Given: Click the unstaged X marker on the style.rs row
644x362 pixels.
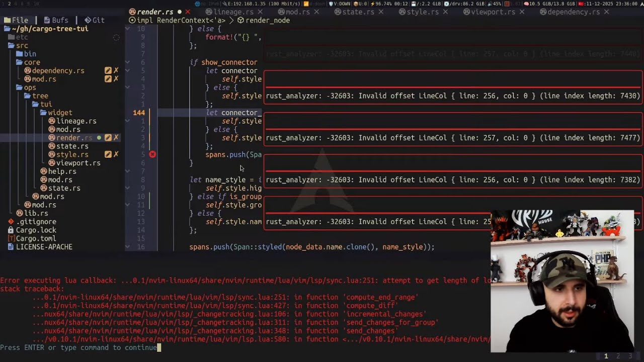Looking at the screenshot, I should 116,155.
